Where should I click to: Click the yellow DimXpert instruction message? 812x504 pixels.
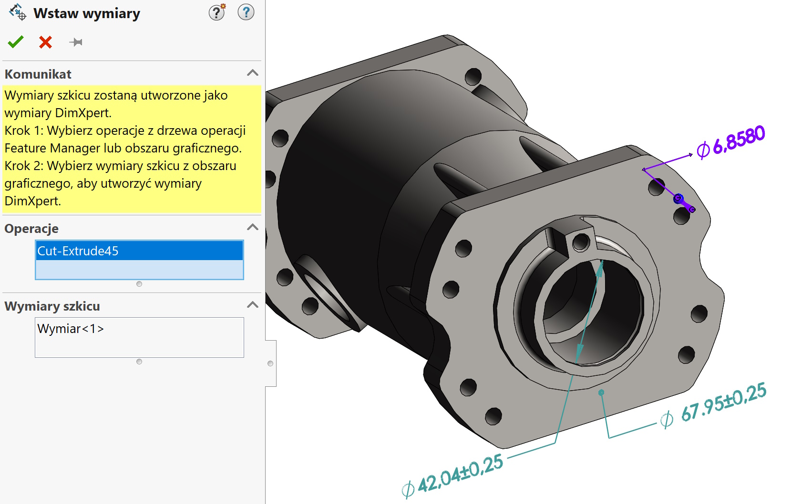tap(132, 148)
